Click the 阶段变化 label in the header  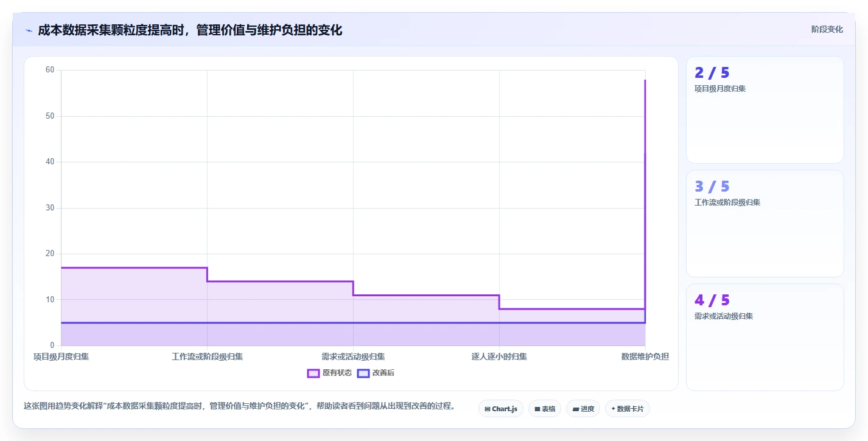click(x=827, y=29)
